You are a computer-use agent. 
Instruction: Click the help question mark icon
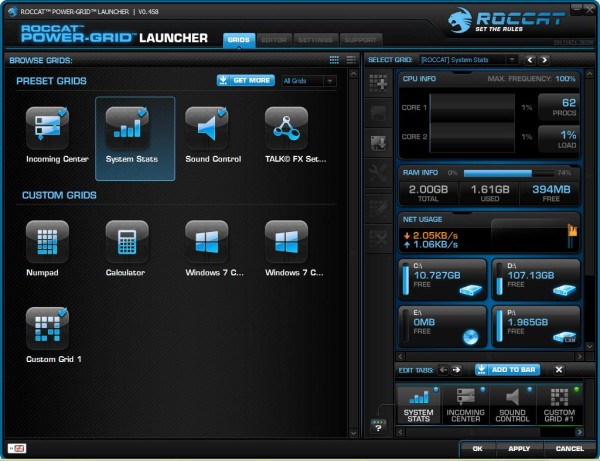(x=378, y=427)
